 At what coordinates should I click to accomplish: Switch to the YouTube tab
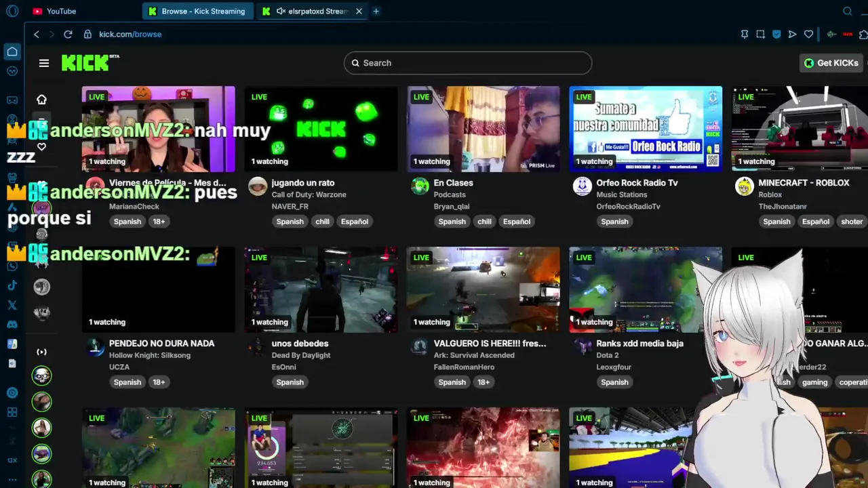[x=55, y=12]
